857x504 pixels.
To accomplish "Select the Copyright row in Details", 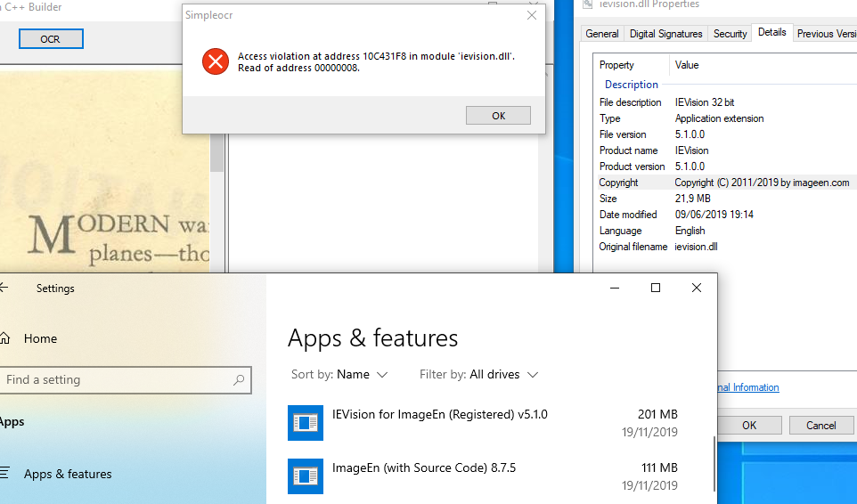I will click(727, 183).
